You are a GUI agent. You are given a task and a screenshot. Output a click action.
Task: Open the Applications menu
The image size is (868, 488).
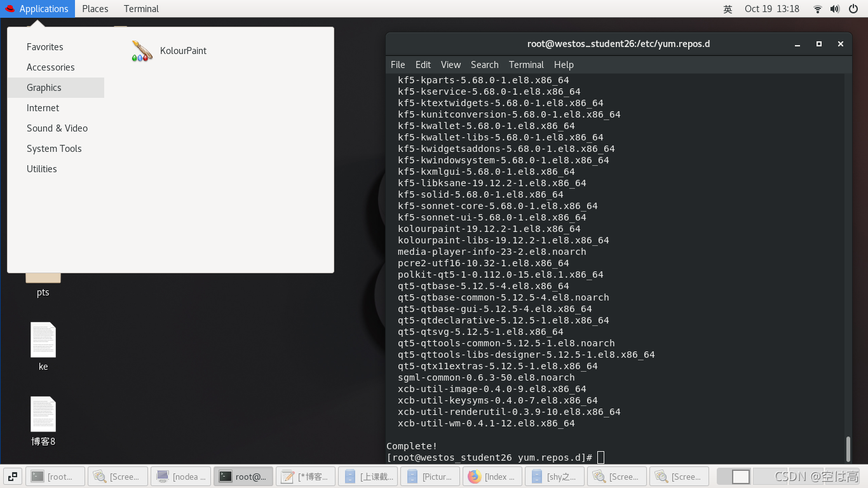coord(37,9)
